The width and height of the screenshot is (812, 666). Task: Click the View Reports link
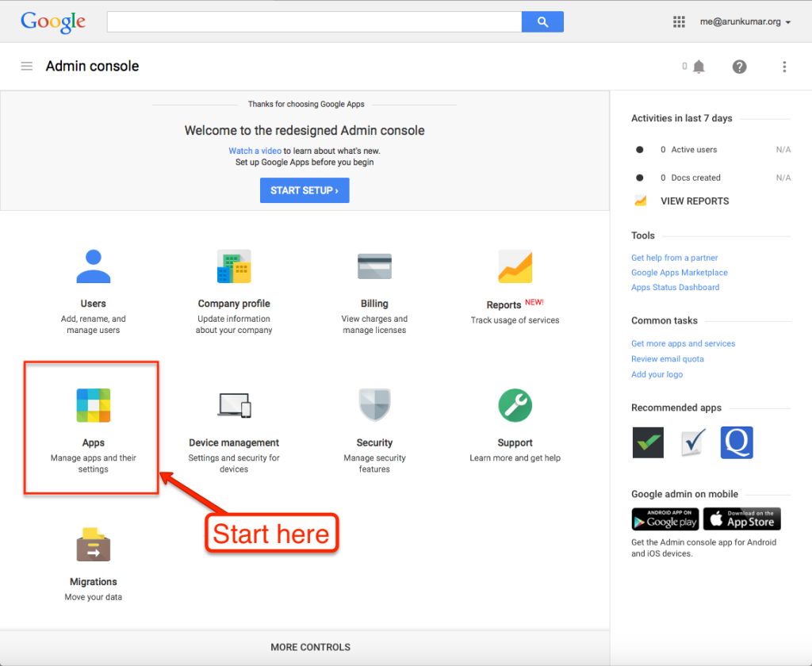[x=695, y=201]
